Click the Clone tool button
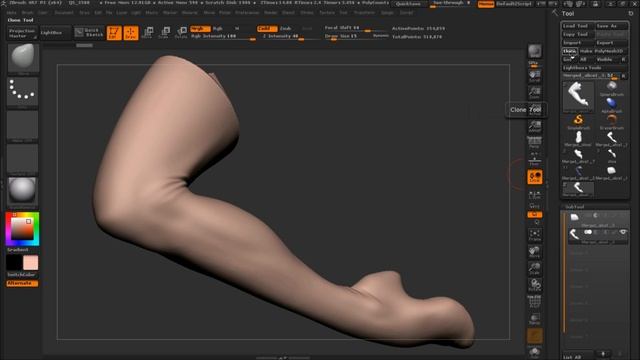This screenshot has width=640, height=360. (x=569, y=51)
